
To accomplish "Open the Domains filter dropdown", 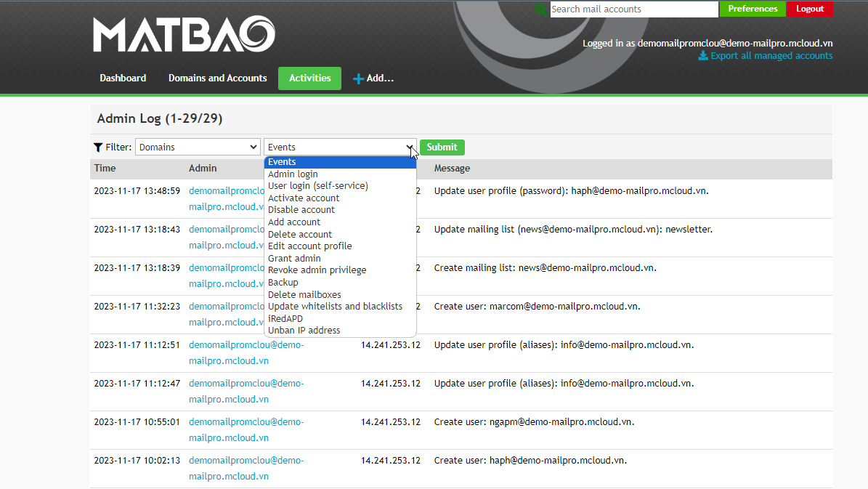I will [198, 147].
